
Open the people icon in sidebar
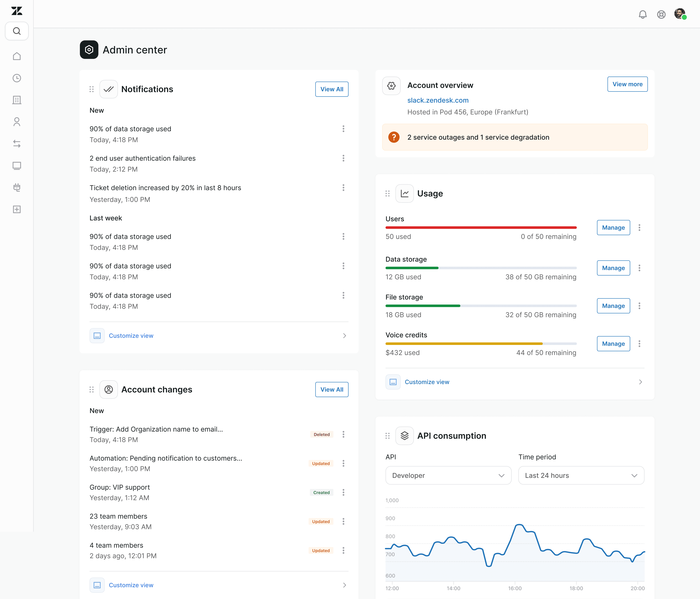(17, 122)
